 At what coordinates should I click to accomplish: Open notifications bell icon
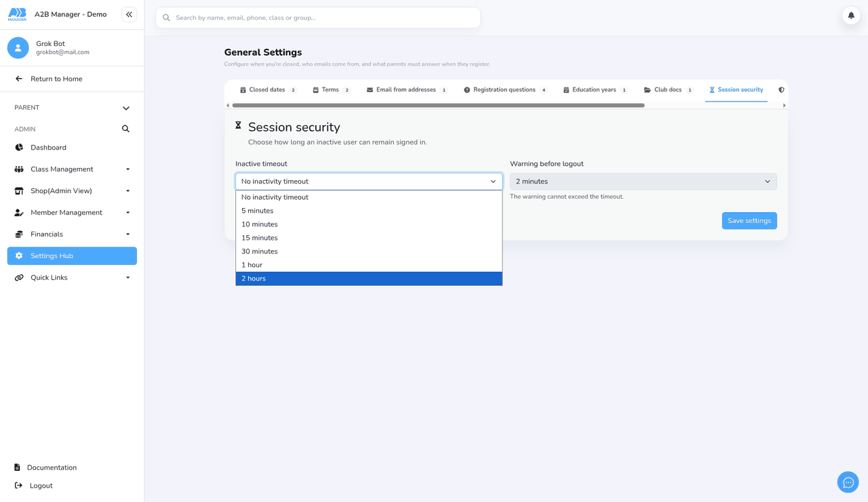pyautogui.click(x=851, y=15)
